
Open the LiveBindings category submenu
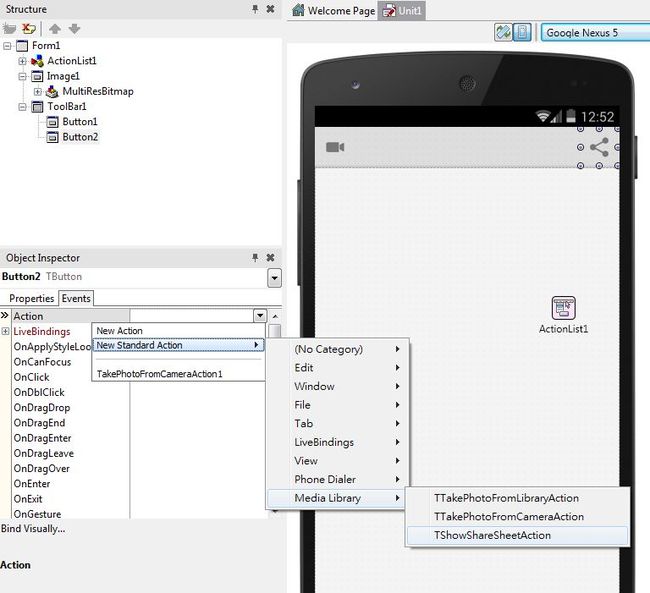click(x=337, y=442)
